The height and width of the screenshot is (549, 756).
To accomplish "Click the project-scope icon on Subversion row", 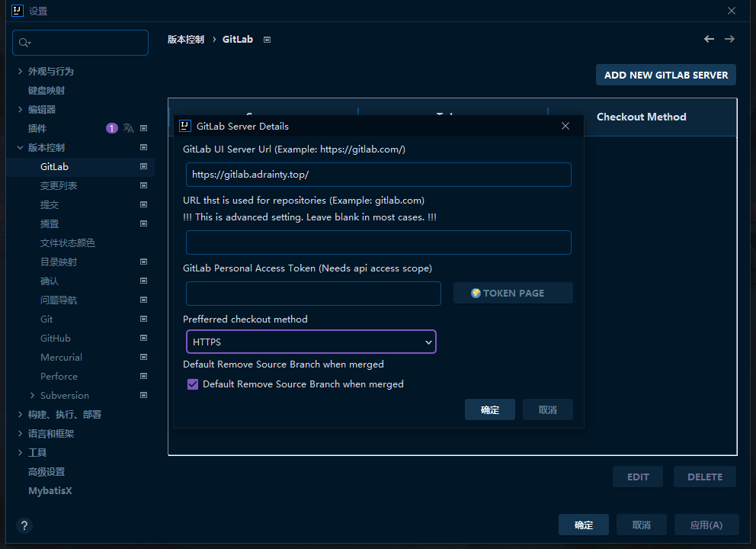I will [x=144, y=395].
